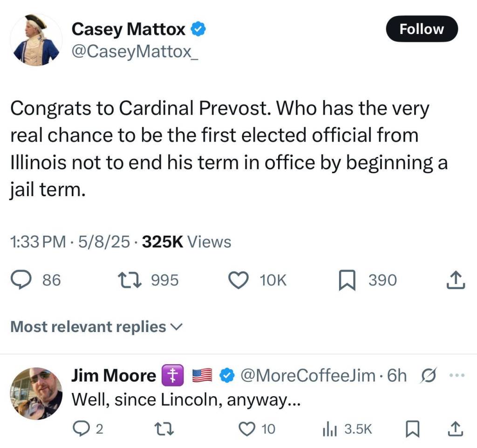This screenshot has width=477, height=448.
Task: View the 325K Views count details
Action: point(186,242)
